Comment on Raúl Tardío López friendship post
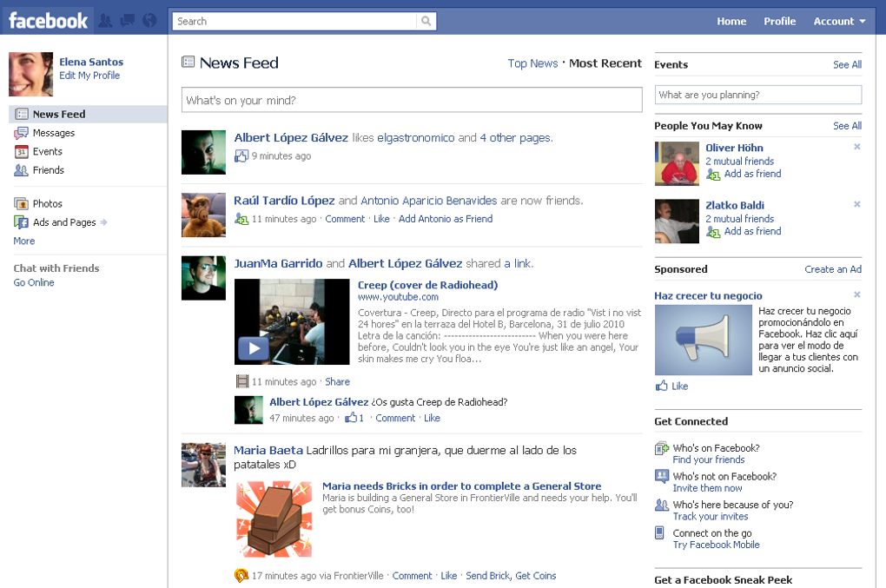This screenshot has width=886, height=588. click(345, 219)
